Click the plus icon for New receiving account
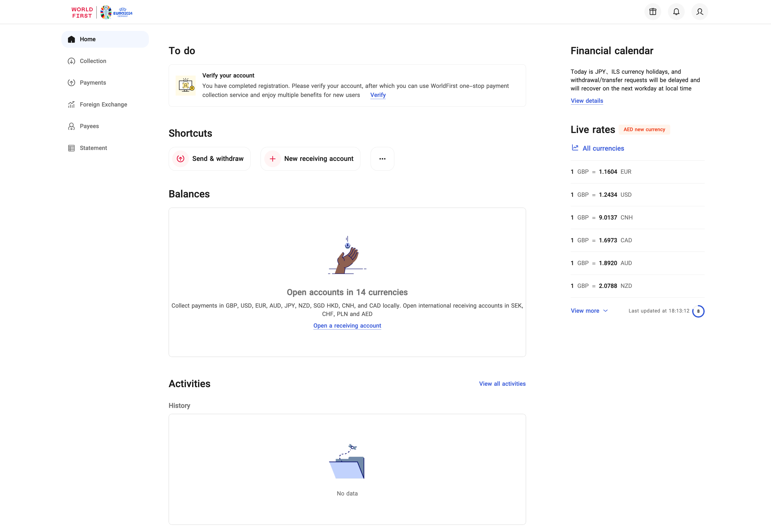Screen dimensions: 771x532 272,159
